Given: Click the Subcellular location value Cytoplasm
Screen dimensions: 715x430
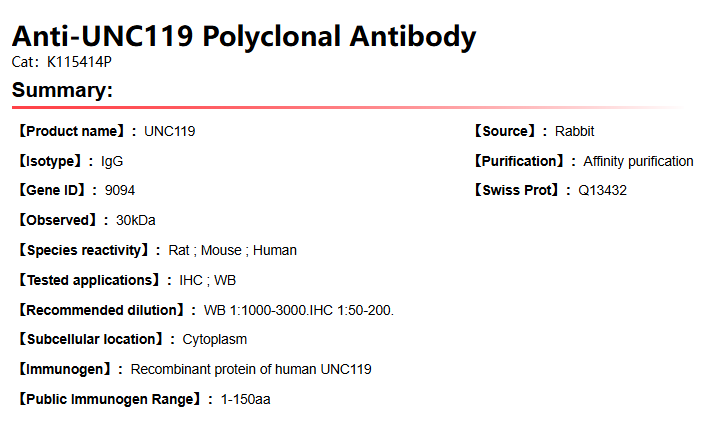Looking at the screenshot, I should pyautogui.click(x=215, y=339).
